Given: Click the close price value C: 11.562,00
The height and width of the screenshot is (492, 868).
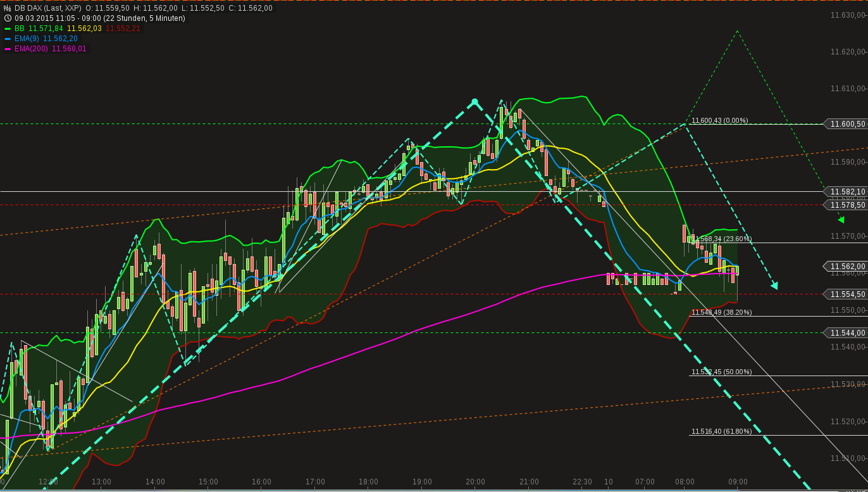Looking at the screenshot, I should tap(251, 8).
